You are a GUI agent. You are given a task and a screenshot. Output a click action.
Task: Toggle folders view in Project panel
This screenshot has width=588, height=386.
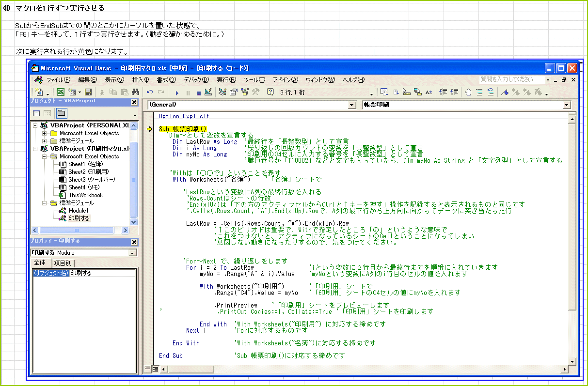click(62, 114)
